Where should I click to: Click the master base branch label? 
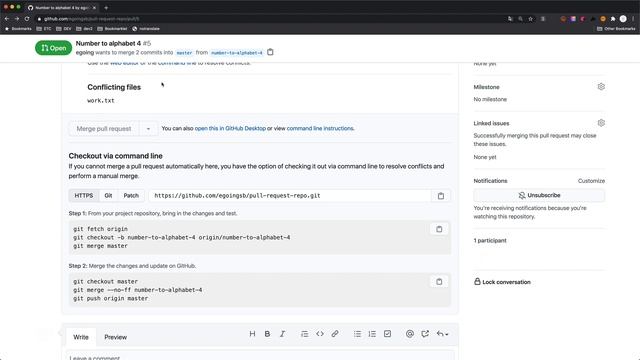[184, 53]
